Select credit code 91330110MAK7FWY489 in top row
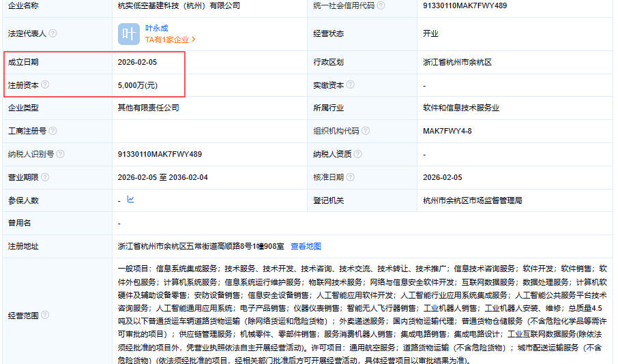The height and width of the screenshot is (364, 618). (465, 5)
